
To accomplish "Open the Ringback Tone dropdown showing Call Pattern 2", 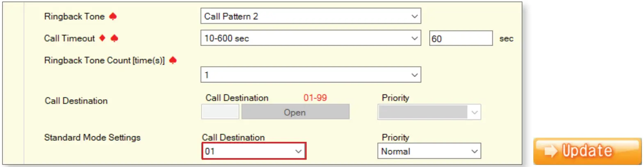I will pyautogui.click(x=311, y=16).
